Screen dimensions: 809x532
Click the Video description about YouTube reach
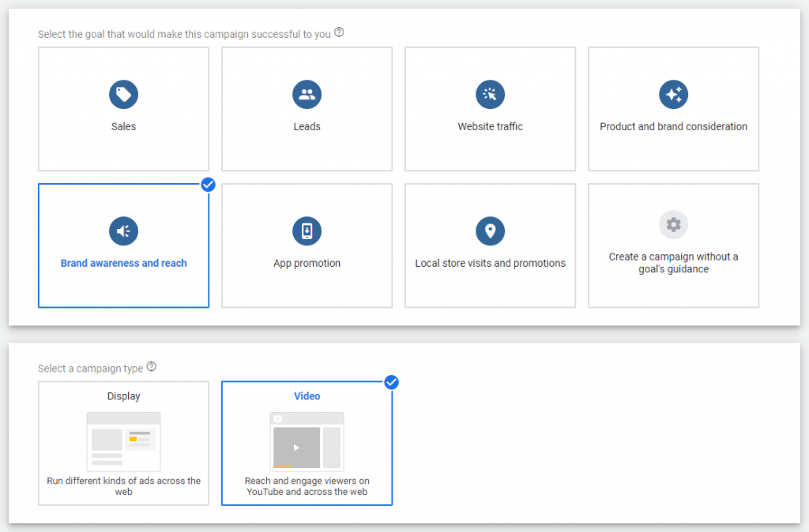click(x=307, y=486)
